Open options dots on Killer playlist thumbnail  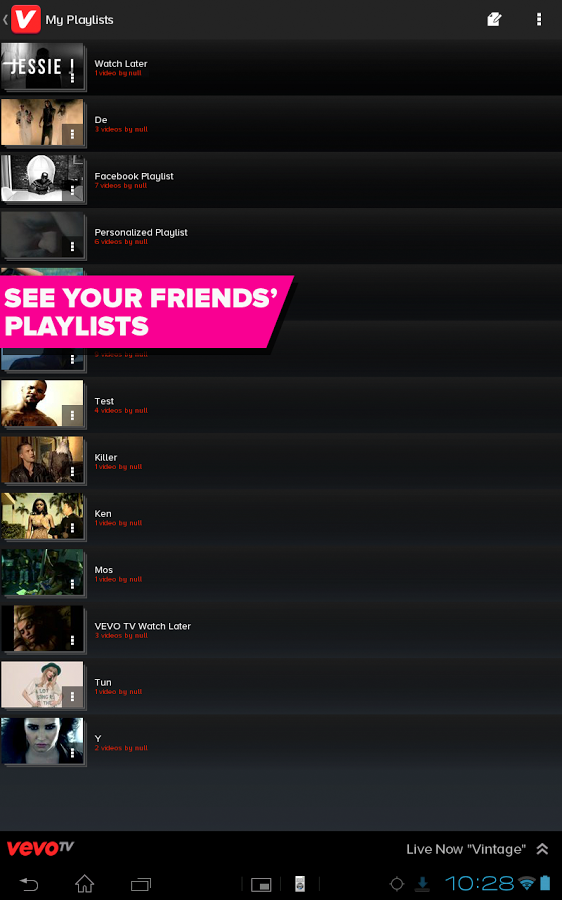(x=72, y=471)
